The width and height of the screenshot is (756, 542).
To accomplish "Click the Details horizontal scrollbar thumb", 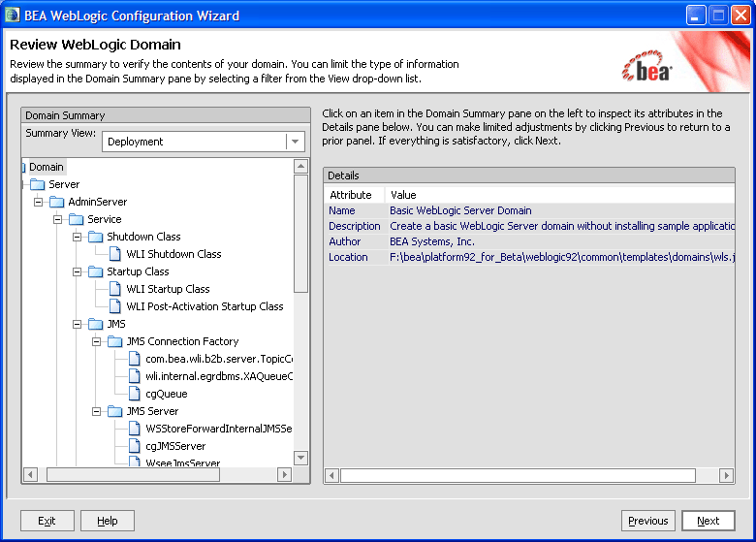I will click(518, 476).
